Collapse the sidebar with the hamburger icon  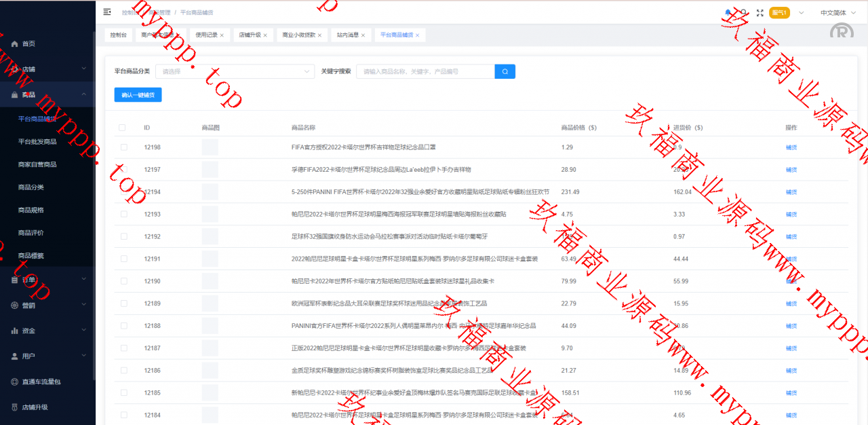pyautogui.click(x=107, y=12)
